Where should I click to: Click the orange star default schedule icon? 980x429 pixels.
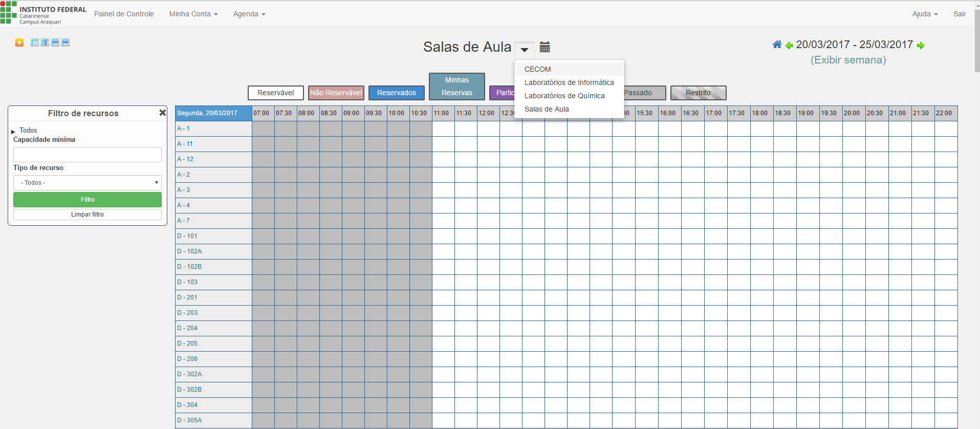pos(19,42)
